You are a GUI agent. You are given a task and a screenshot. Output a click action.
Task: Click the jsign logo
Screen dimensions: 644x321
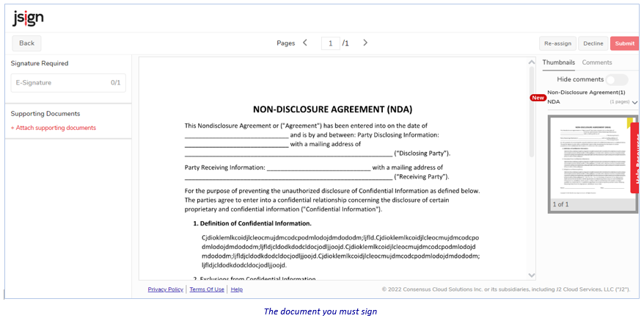pyautogui.click(x=28, y=18)
